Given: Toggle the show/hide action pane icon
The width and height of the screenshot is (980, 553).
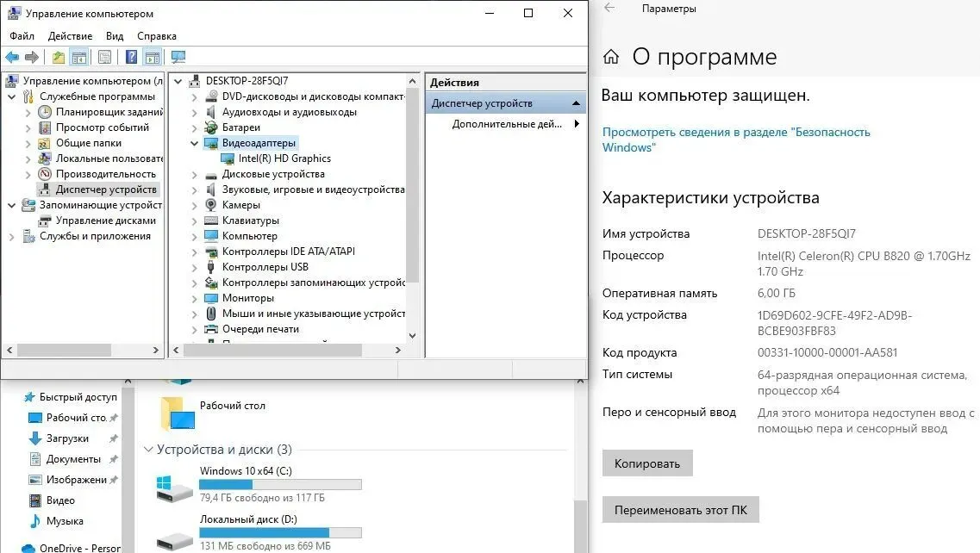Looking at the screenshot, I should pos(153,58).
